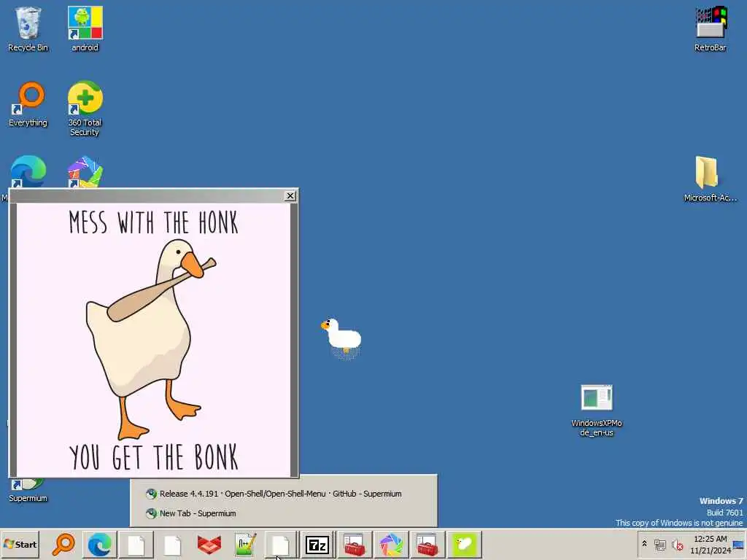This screenshot has width=747, height=560.
Task: Close the goose meme window
Action: 290,195
